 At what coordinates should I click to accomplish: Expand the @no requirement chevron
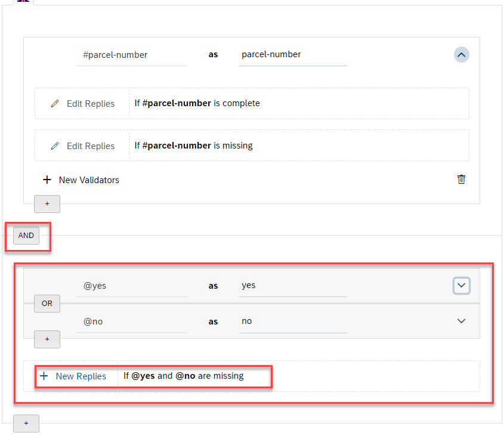(x=461, y=321)
